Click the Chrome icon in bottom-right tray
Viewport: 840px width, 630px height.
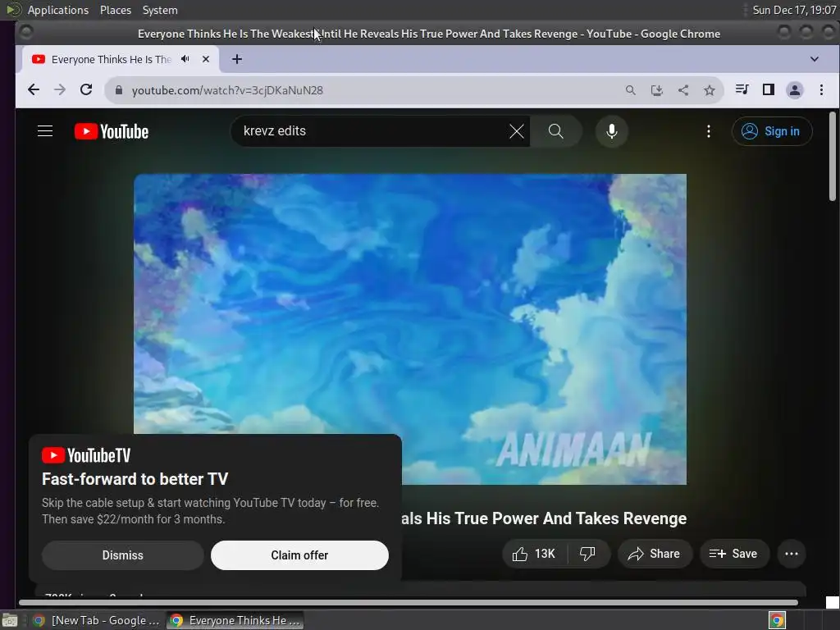pyautogui.click(x=777, y=620)
